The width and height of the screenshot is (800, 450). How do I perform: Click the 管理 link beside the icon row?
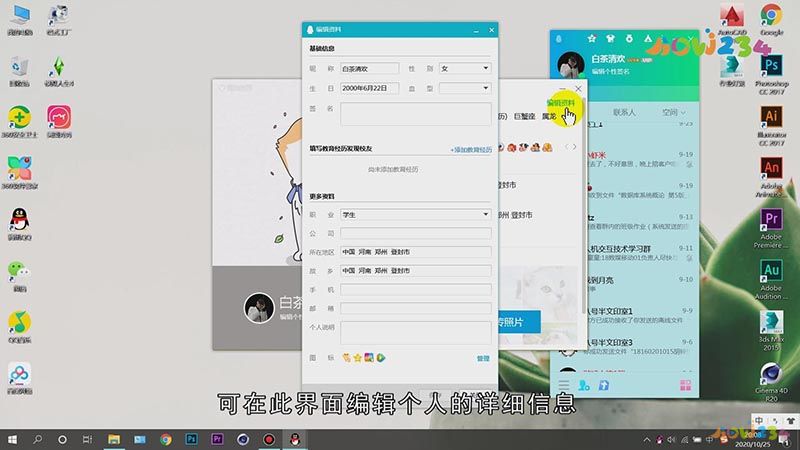point(483,358)
